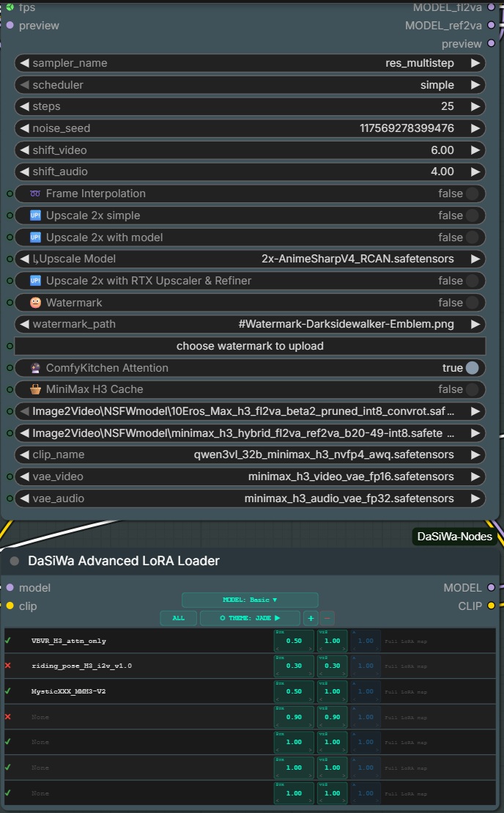The image size is (504, 813).
Task: Enable the MiniMax H3 Cache switch
Action: [472, 389]
